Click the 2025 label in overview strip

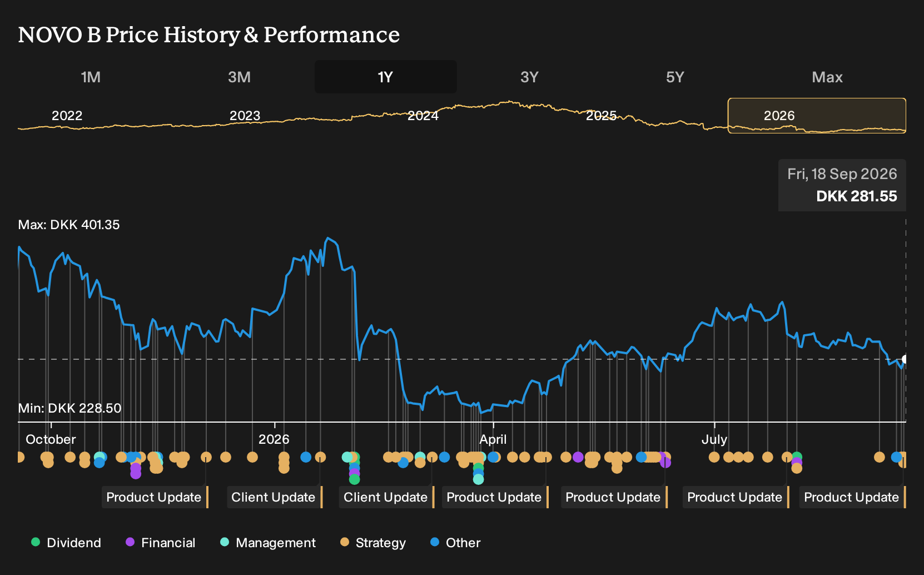pos(601,116)
